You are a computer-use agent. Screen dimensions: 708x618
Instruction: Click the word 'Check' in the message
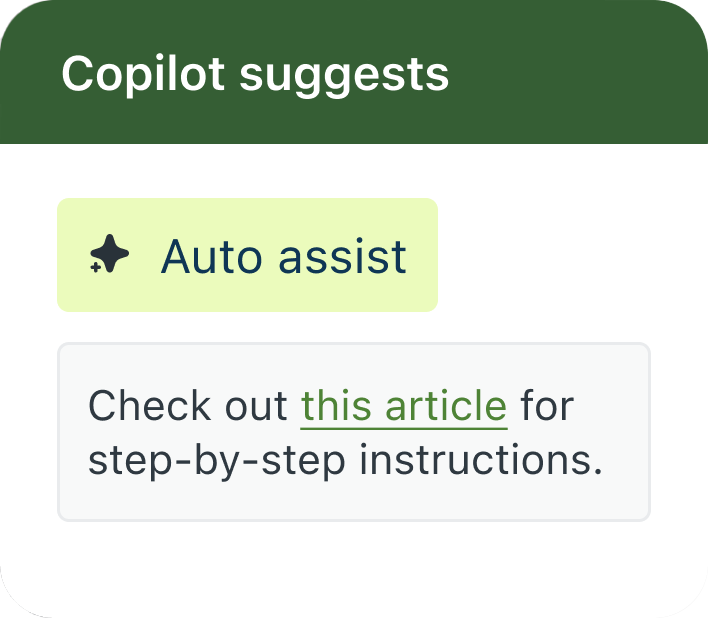point(151,406)
